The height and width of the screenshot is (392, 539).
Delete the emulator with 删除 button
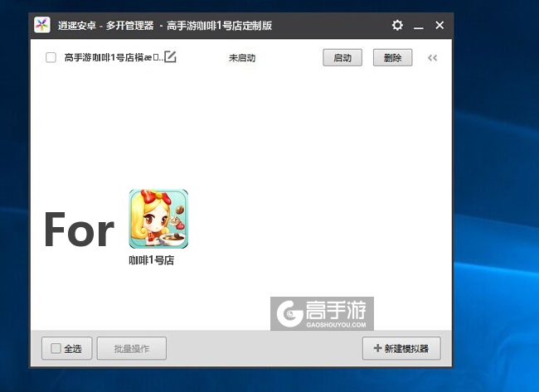pos(392,57)
